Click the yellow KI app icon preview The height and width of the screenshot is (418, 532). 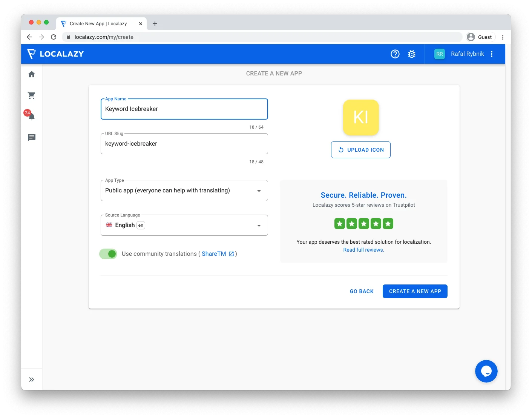361,117
